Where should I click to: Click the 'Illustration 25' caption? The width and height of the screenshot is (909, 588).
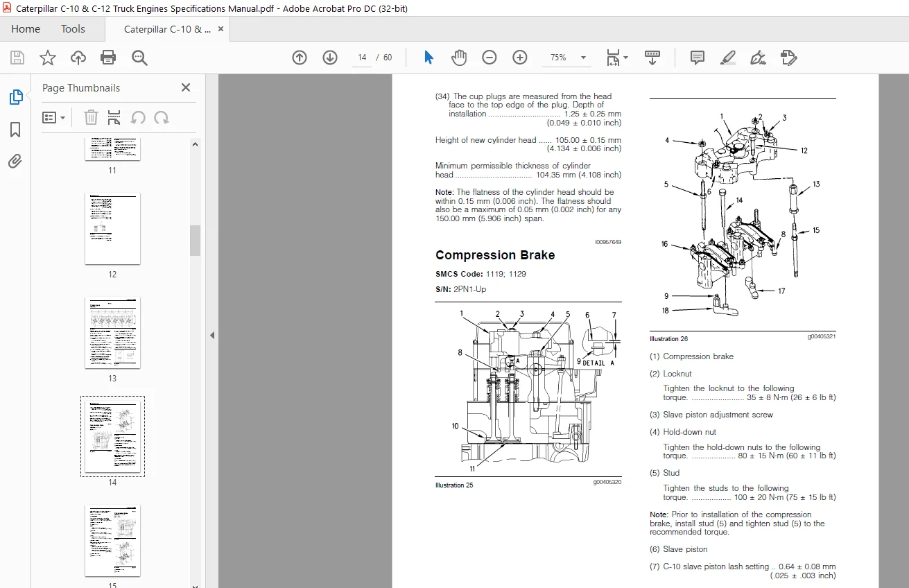coord(454,485)
